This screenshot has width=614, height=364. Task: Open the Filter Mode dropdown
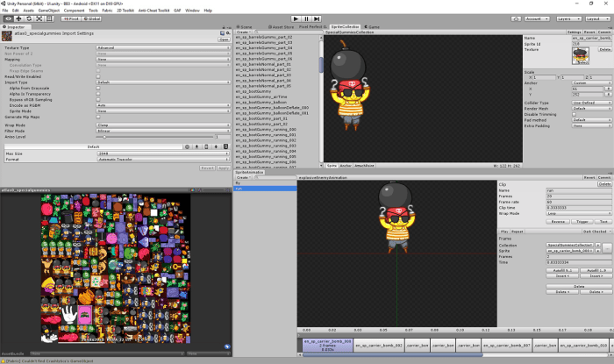163,131
